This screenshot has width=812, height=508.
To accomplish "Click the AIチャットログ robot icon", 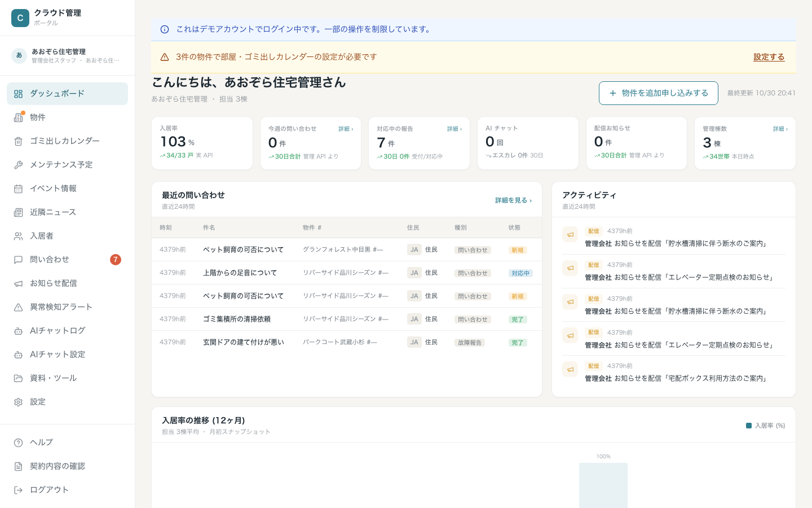I will point(19,331).
